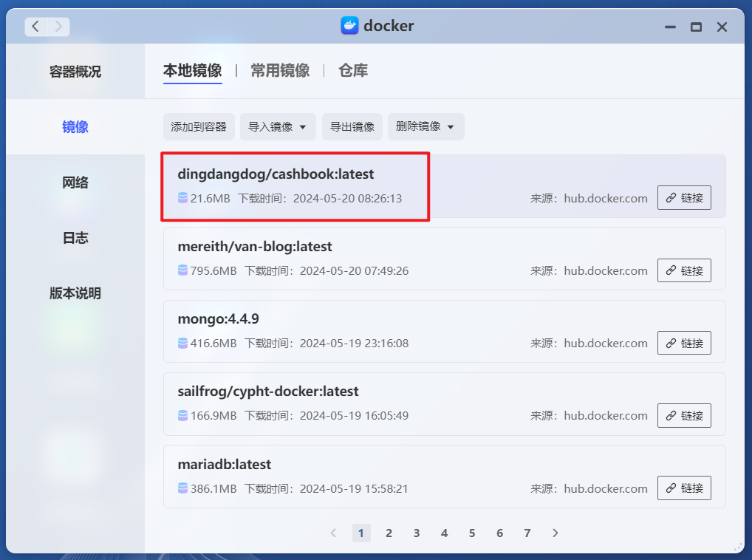752x560 pixels.
Task: Expand the 删除镜像 dropdown
Action: 425,126
